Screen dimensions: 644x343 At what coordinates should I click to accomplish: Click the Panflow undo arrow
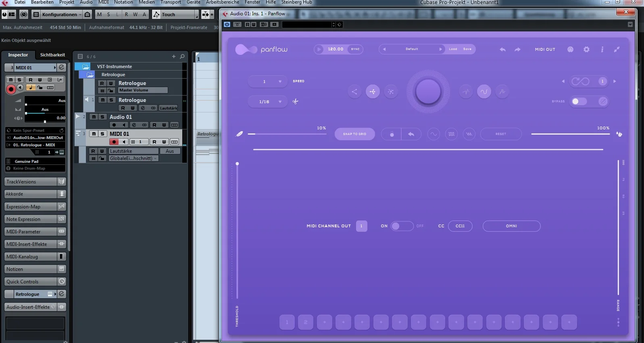(x=502, y=49)
